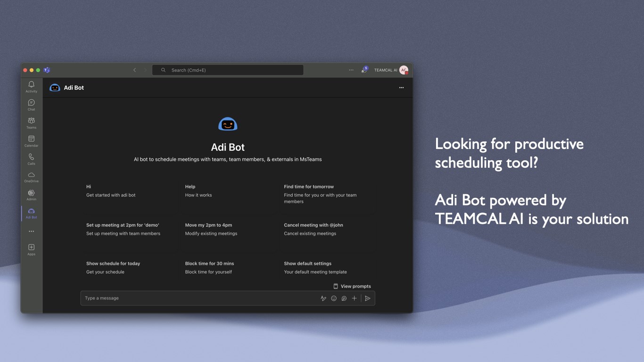
Task: Click the Microsoft Teams logo in title bar
Action: [47, 70]
